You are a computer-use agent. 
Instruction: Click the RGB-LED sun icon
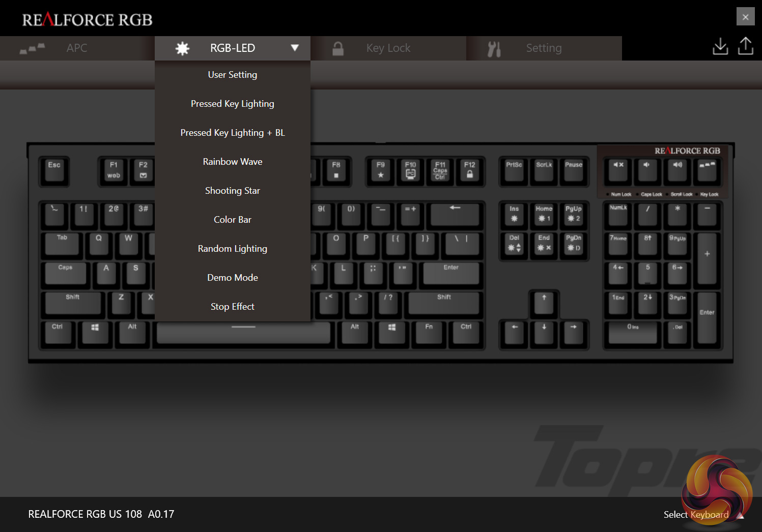coord(182,48)
